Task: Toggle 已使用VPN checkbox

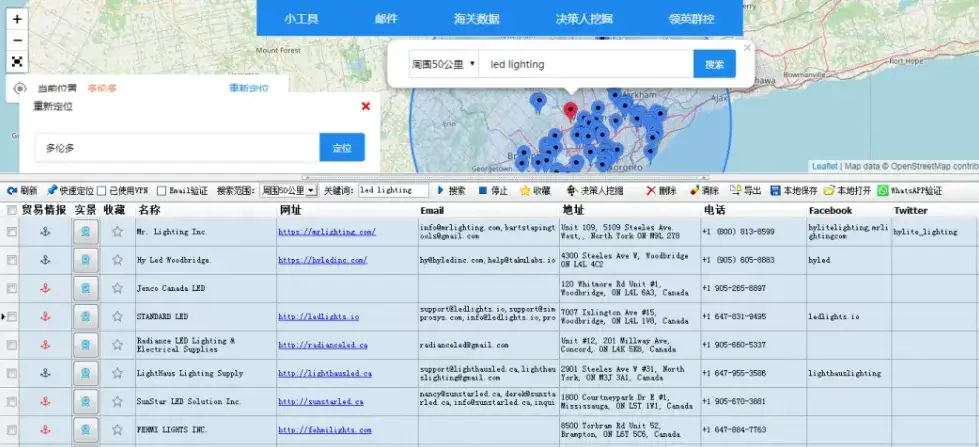Action: point(102,190)
